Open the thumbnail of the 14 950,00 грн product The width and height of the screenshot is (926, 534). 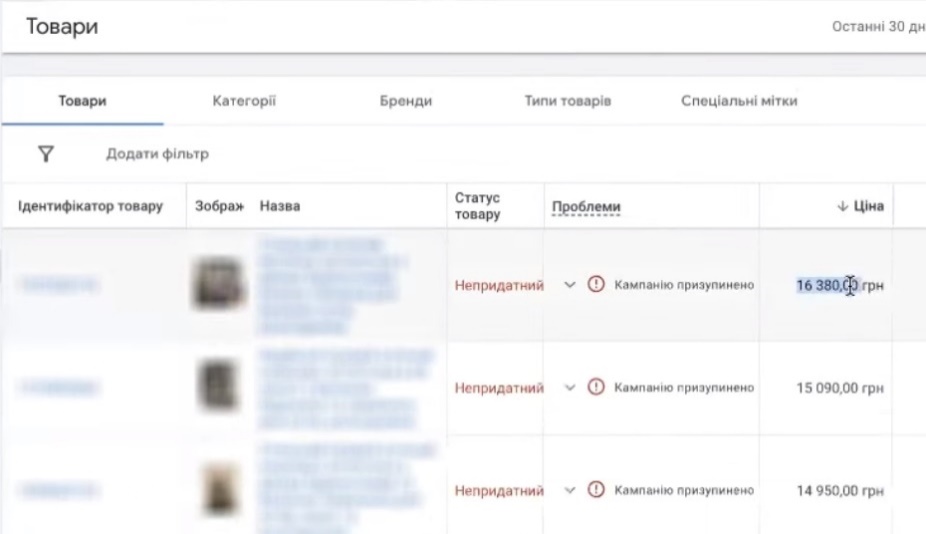(x=218, y=489)
